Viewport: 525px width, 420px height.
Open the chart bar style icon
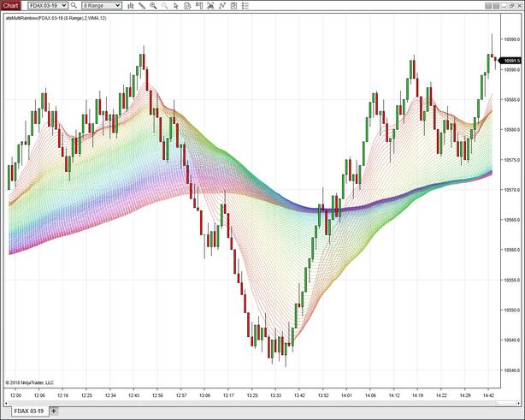click(x=130, y=5)
